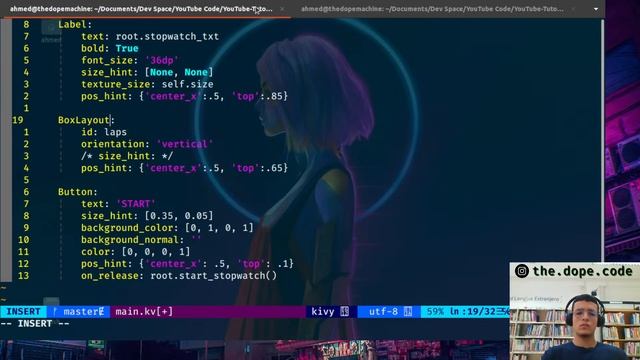Click the Label: line

pos(75,24)
